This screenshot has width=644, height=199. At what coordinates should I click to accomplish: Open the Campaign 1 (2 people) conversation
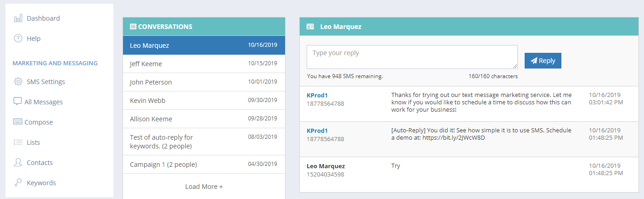204,164
